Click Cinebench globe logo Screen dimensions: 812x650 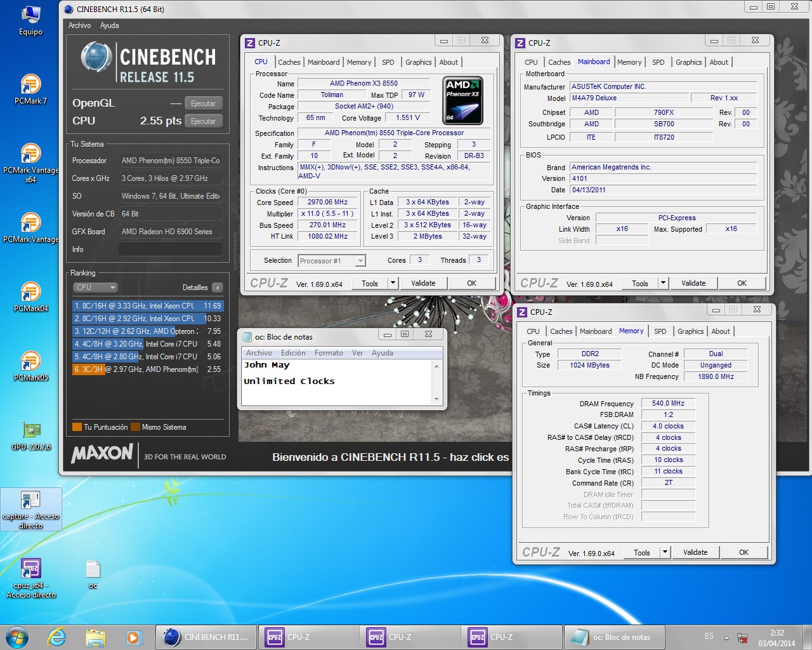click(x=96, y=57)
